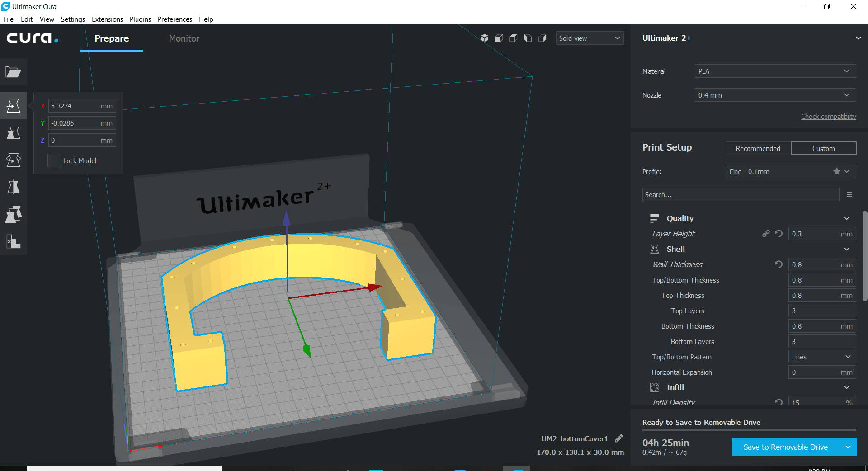Click the Quality category icon
Screen dimensions: 868x471
[x=654, y=218]
